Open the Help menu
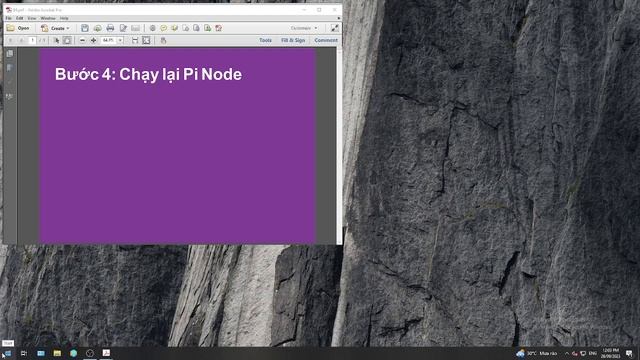The image size is (640, 360). point(64,18)
